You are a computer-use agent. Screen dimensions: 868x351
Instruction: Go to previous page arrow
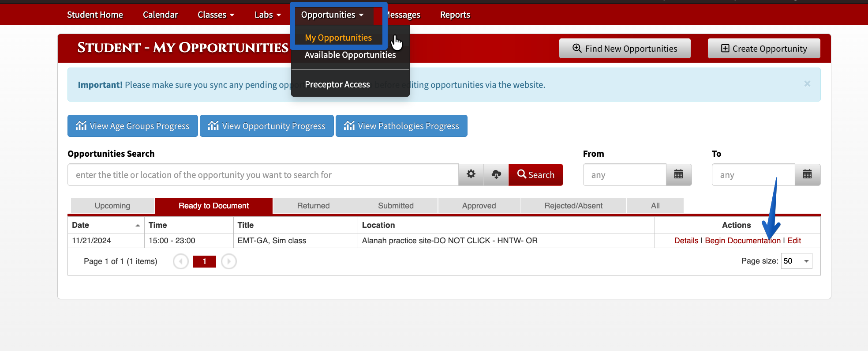[x=181, y=261]
